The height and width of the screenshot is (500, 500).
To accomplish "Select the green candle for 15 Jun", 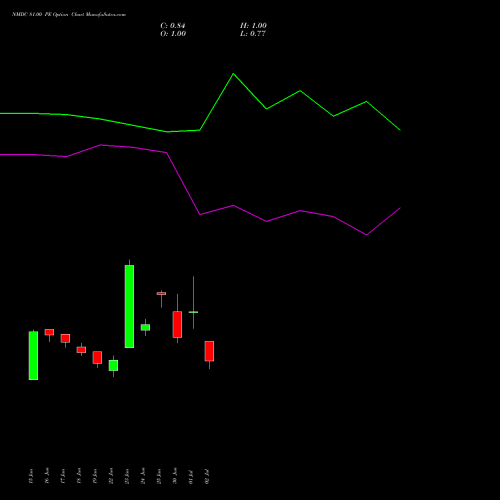I will (x=33, y=355).
